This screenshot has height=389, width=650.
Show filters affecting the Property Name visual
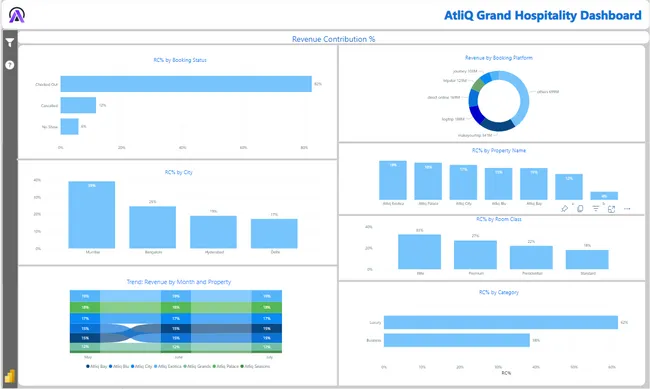pos(596,209)
